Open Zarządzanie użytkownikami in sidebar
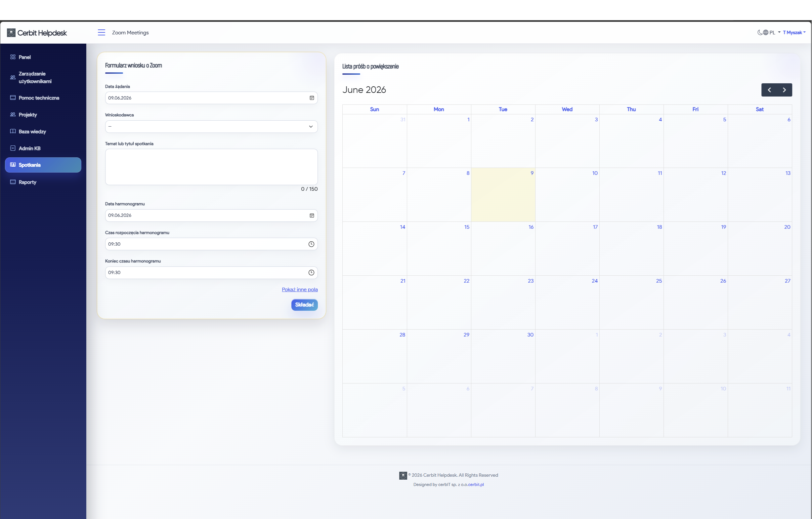Screen dimensions: 812x519 coord(43,77)
